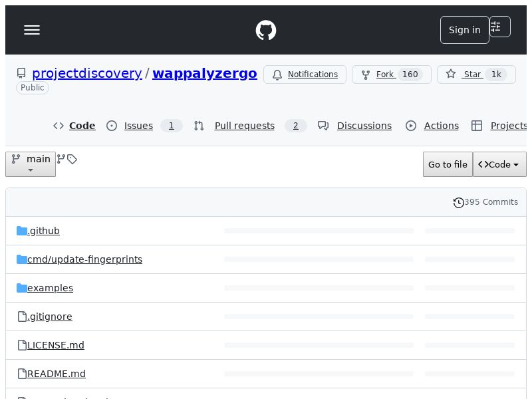
Task: Click the tags icon next to branches
Action: (x=72, y=159)
